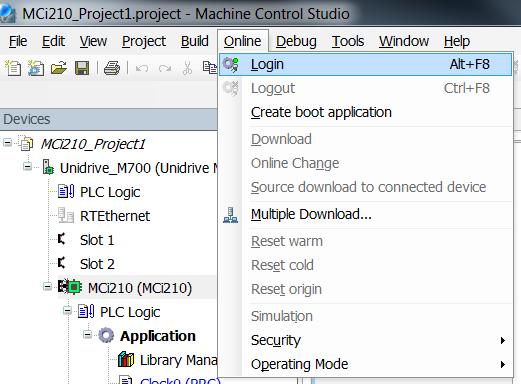Click the Machine Control Studio title icon
Image resolution: width=521 pixels, height=384 pixels.
coord(7,13)
